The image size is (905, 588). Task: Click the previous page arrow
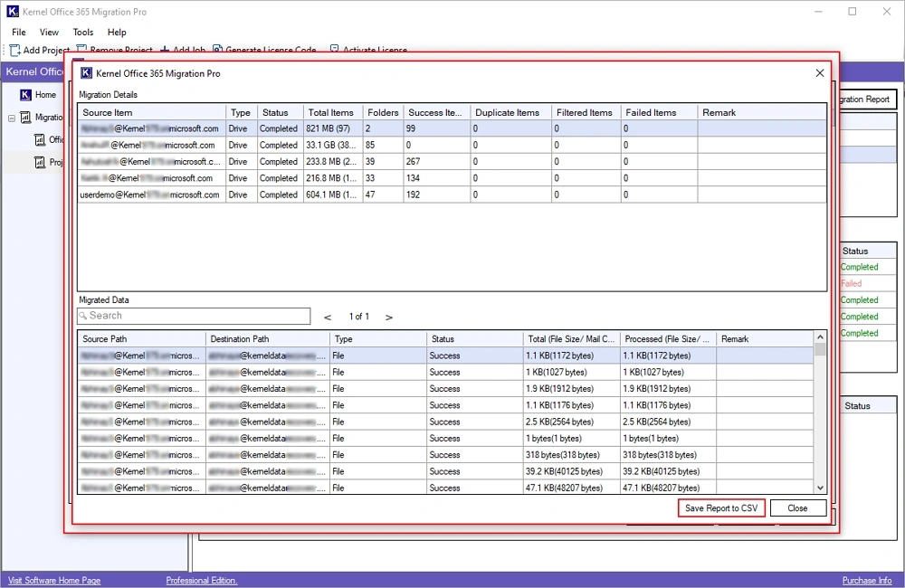click(x=327, y=318)
